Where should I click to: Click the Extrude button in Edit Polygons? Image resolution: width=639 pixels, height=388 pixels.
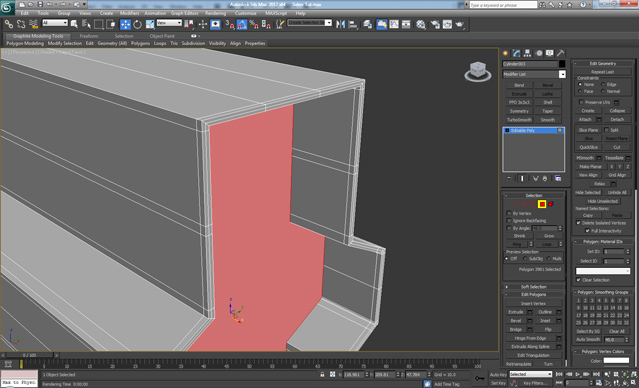tap(516, 312)
